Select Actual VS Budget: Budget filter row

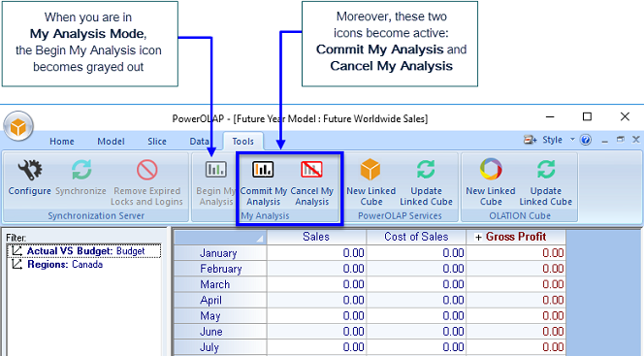[x=84, y=251]
